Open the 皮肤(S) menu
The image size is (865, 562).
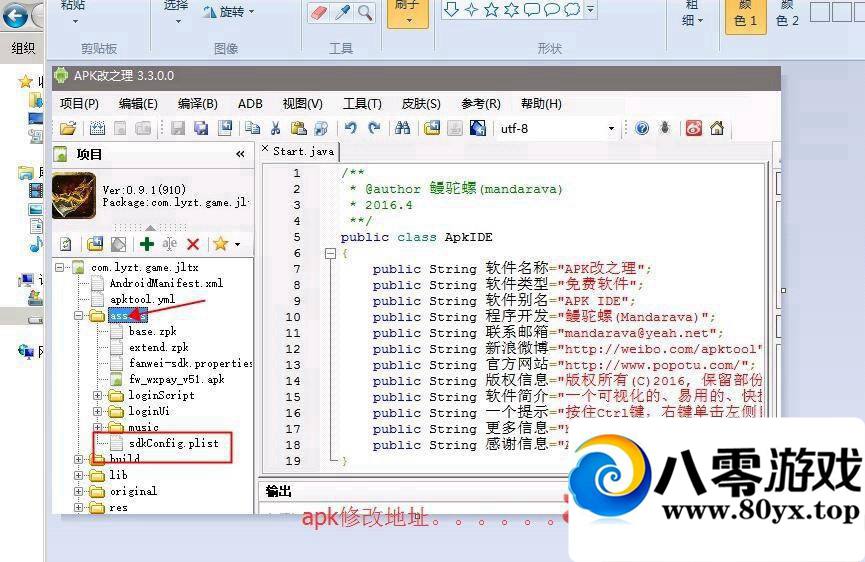[x=421, y=104]
